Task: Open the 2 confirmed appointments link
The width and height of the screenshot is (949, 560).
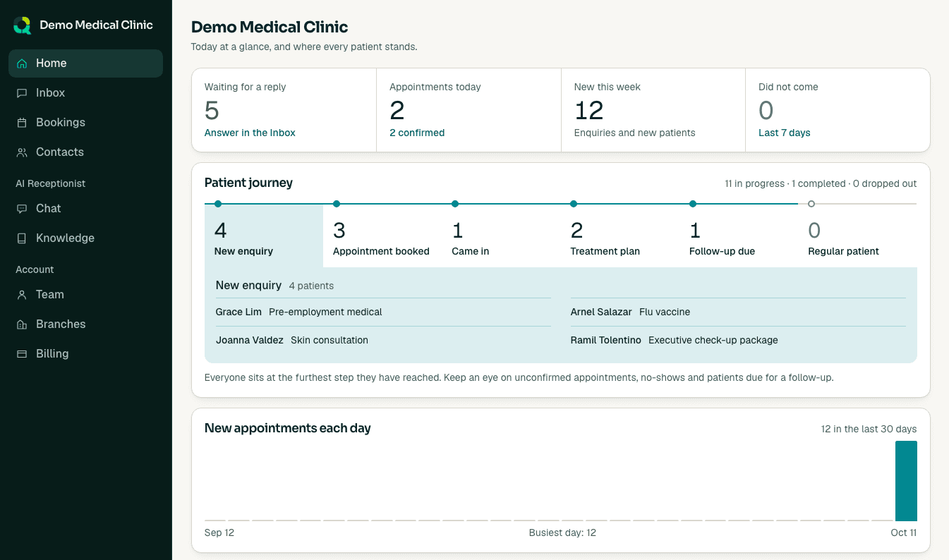Action: pyautogui.click(x=417, y=133)
